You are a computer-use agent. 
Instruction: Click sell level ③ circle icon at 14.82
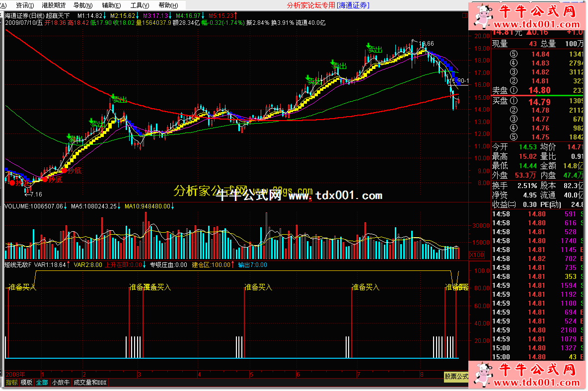click(x=514, y=72)
